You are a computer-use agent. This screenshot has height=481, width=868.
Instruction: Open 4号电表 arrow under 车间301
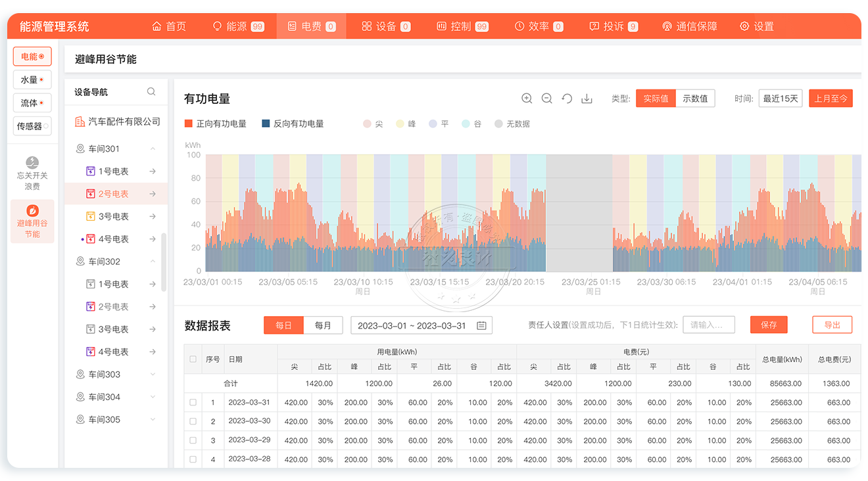(153, 239)
